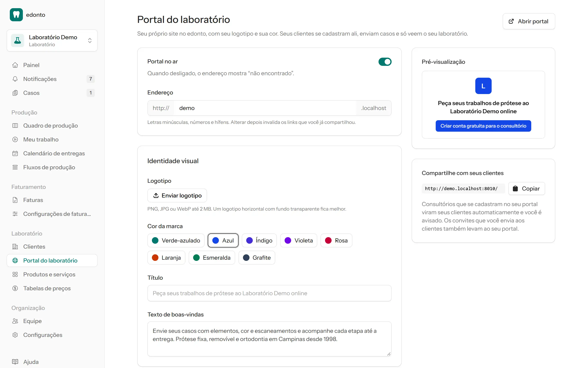Click the Casos clipboard icon
588x368 pixels.
click(x=15, y=93)
